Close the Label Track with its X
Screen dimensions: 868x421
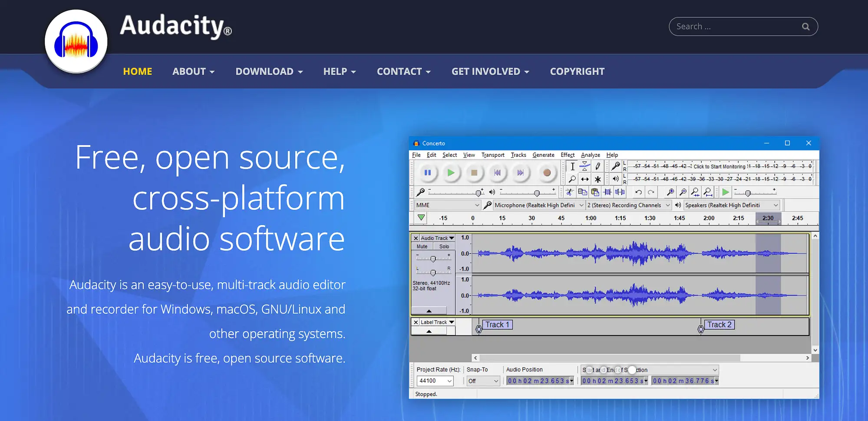pyautogui.click(x=416, y=322)
